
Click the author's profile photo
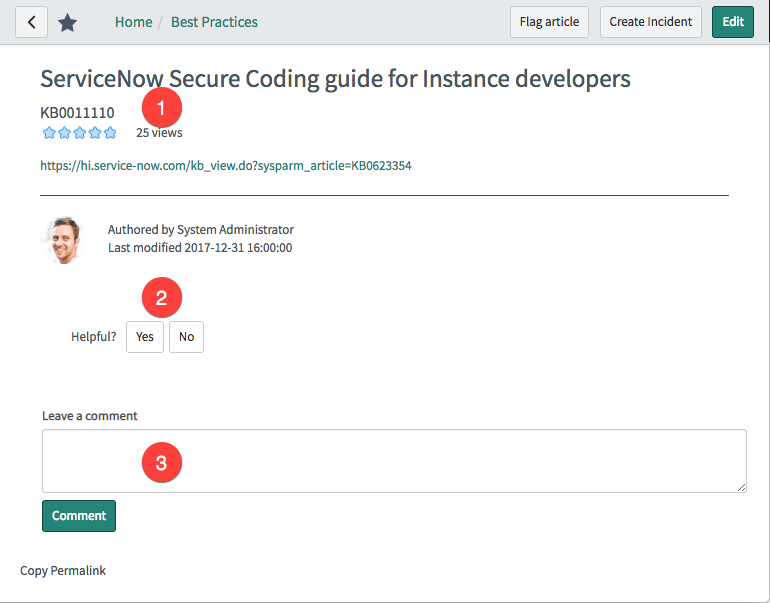click(63, 240)
